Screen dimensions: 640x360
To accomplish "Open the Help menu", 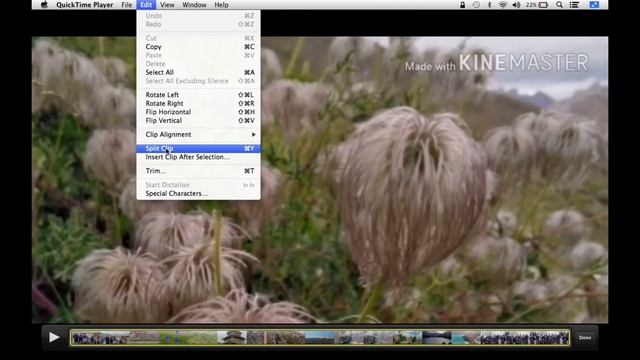I will tap(221, 5).
